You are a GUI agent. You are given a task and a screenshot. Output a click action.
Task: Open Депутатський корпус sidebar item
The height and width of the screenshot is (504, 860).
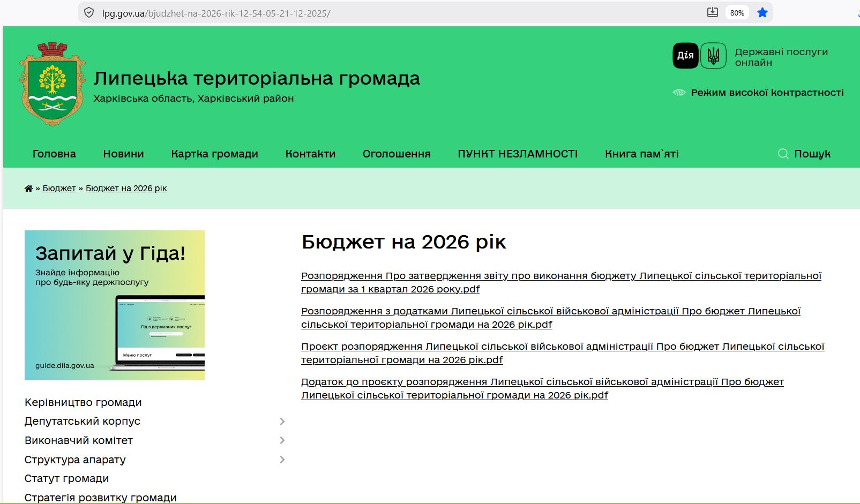82,421
